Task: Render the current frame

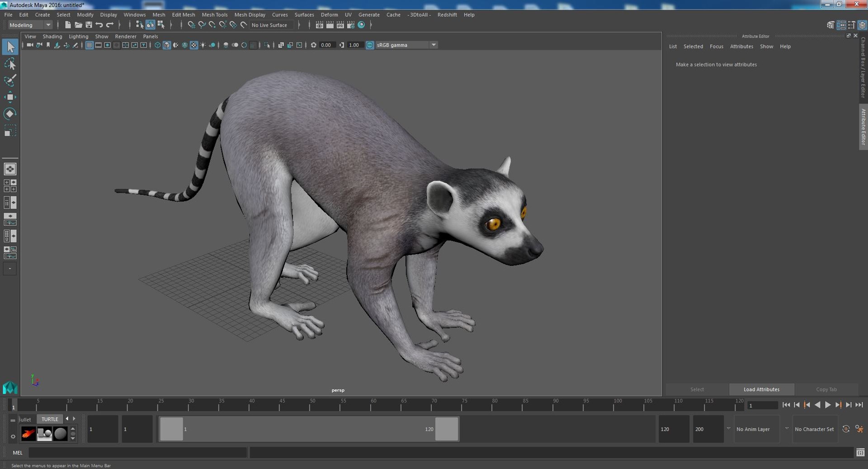Action: pos(330,25)
